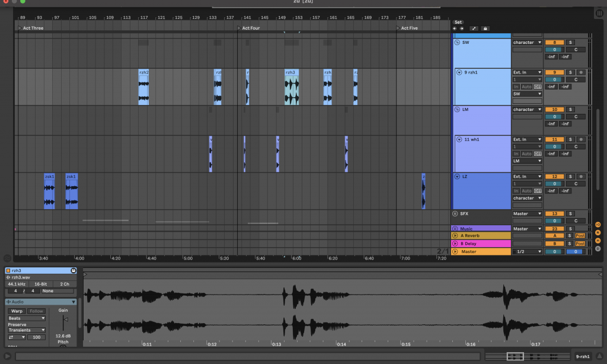Toggle Post on B Delay return
Image resolution: width=607 pixels, height=364 pixels.
(580, 244)
